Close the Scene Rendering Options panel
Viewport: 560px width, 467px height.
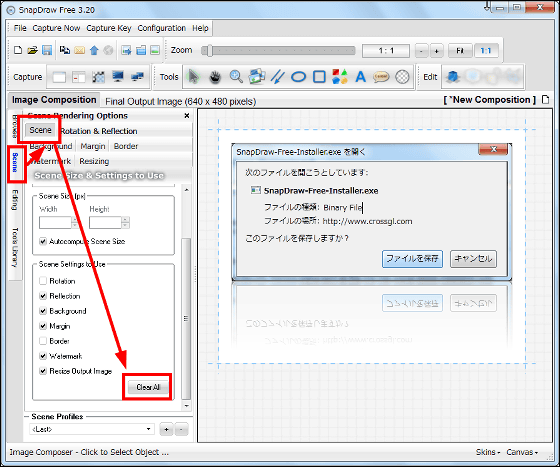pyautogui.click(x=186, y=115)
